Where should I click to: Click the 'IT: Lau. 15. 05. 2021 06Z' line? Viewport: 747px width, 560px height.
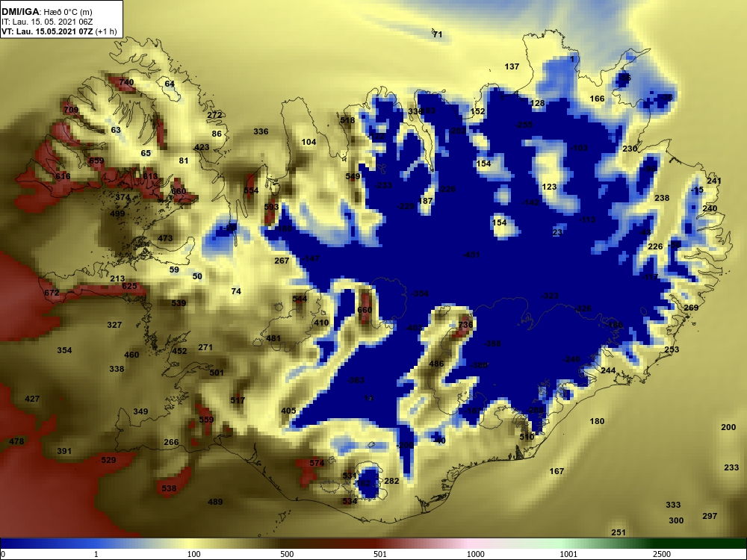point(42,22)
